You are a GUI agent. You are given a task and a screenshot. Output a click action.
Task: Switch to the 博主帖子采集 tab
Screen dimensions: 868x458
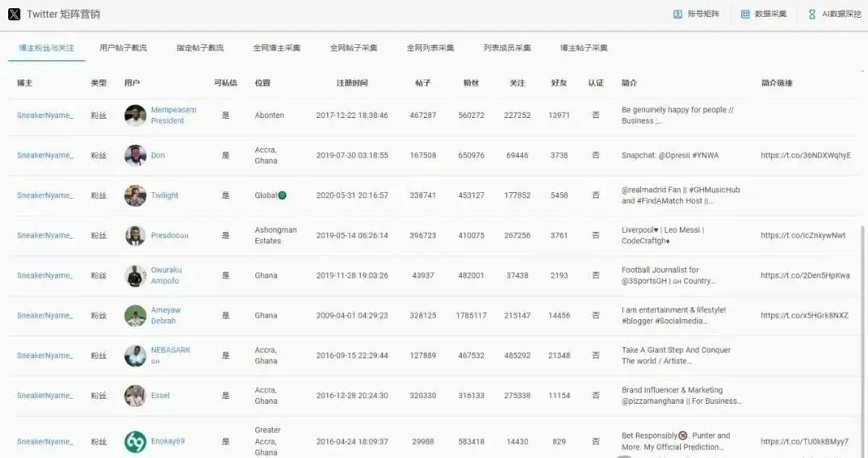584,48
